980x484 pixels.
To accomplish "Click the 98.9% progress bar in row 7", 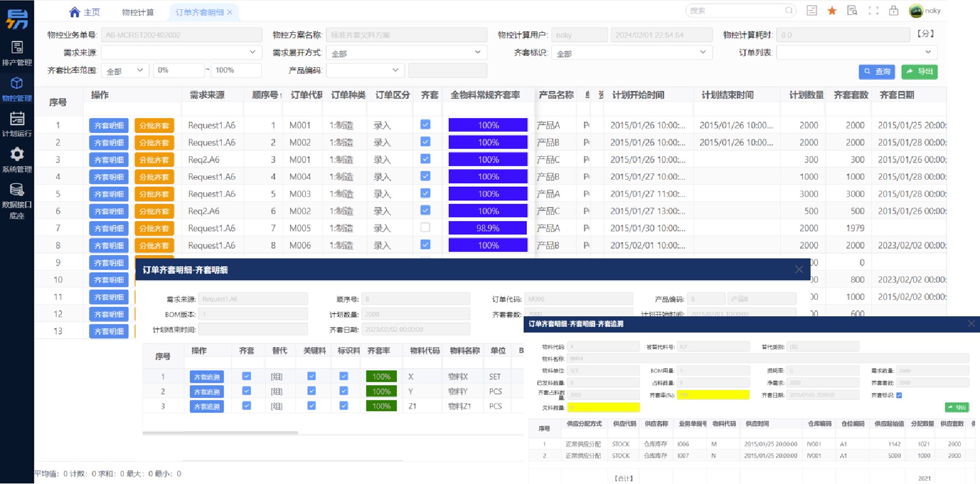I will [488, 228].
